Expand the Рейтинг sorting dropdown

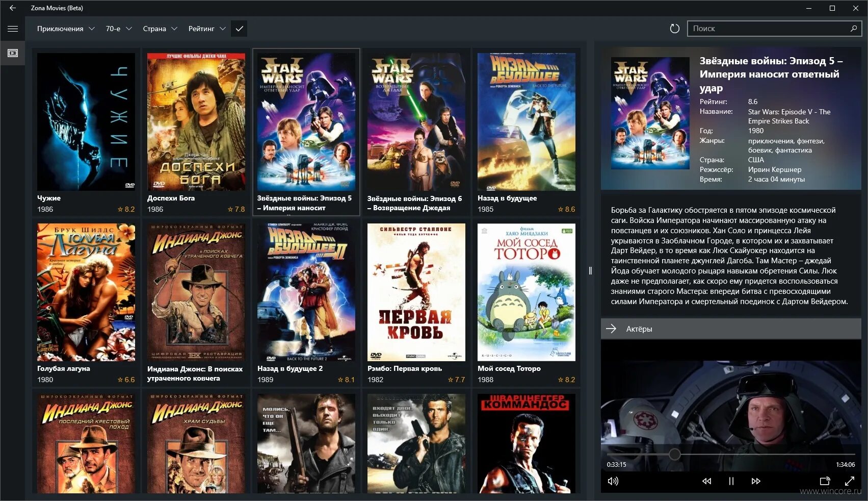207,29
